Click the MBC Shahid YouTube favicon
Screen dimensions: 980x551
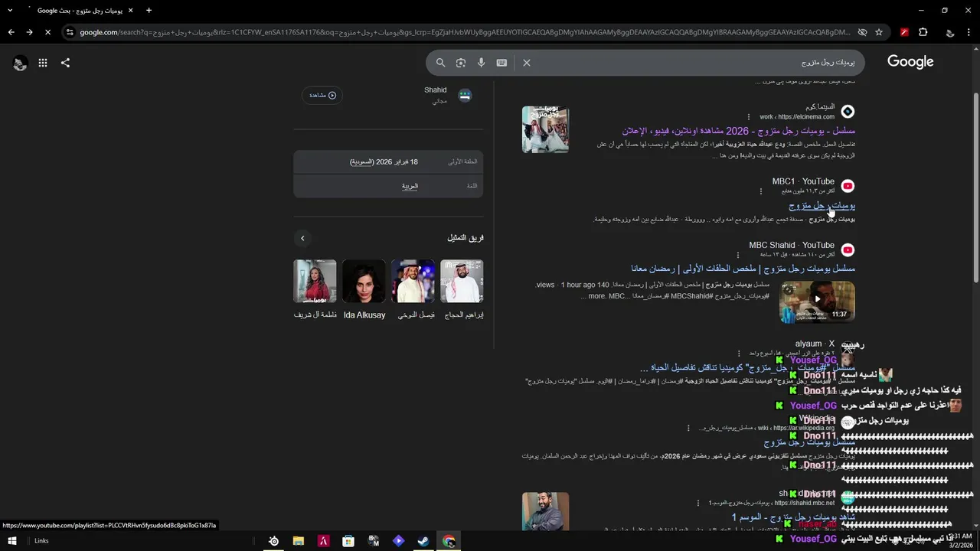click(x=848, y=250)
